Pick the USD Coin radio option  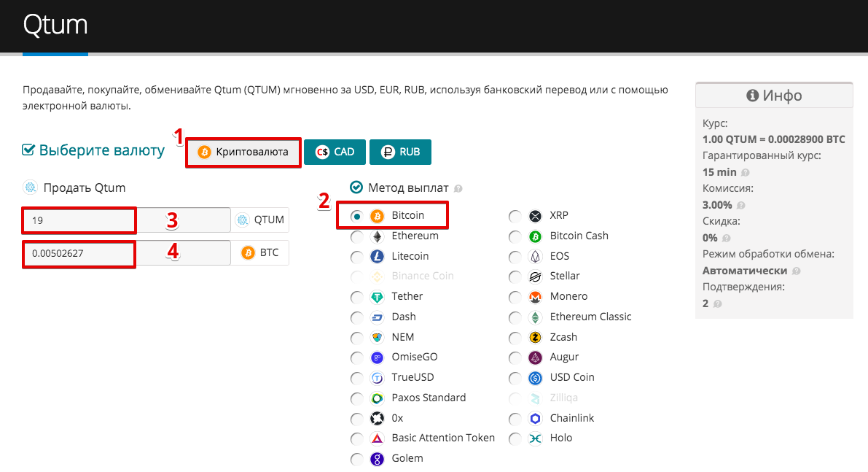click(515, 378)
